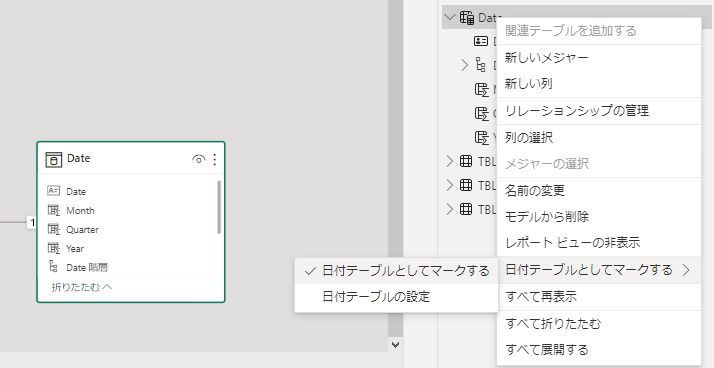Click the Date card vertical scrollbar

click(219, 207)
